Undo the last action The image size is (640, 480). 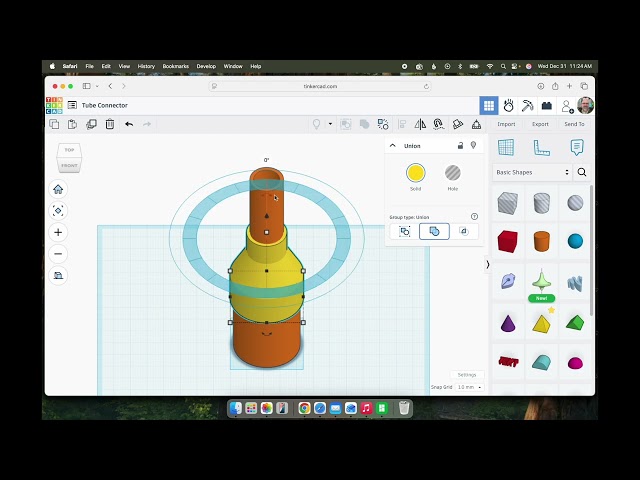(x=129, y=124)
